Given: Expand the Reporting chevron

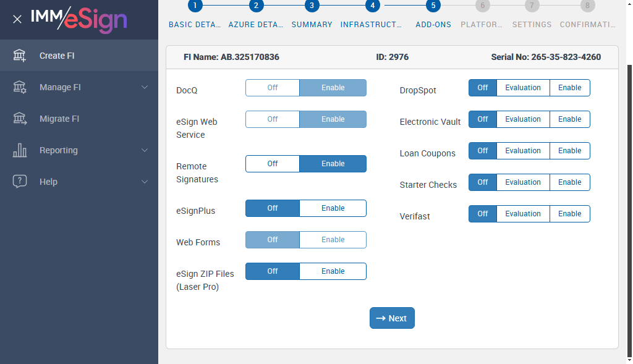Looking at the screenshot, I should [145, 150].
